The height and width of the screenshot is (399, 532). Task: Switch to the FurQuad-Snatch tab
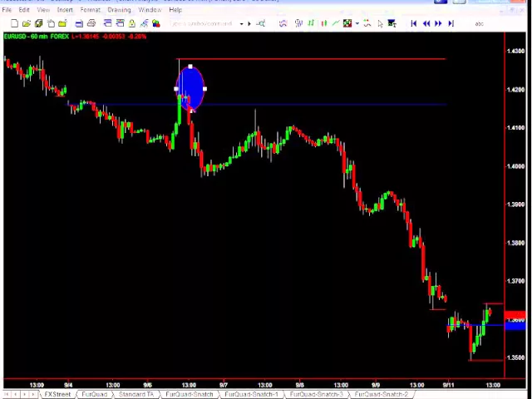pos(190,394)
